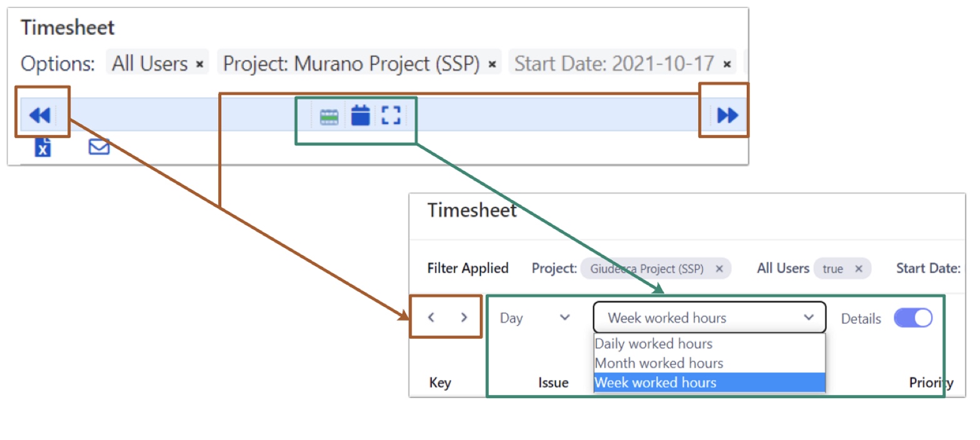The image size is (980, 440).
Task: Go to previous period with left chevron
Action: [x=431, y=317]
